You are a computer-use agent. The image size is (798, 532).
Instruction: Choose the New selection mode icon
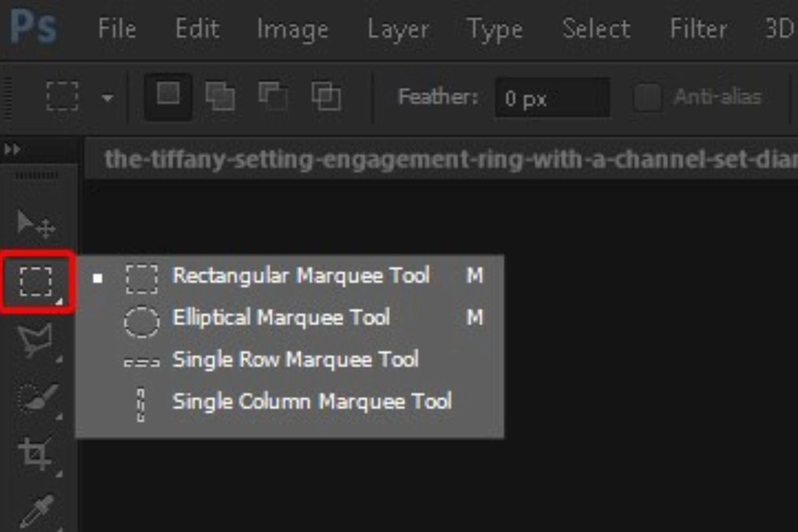[x=168, y=97]
